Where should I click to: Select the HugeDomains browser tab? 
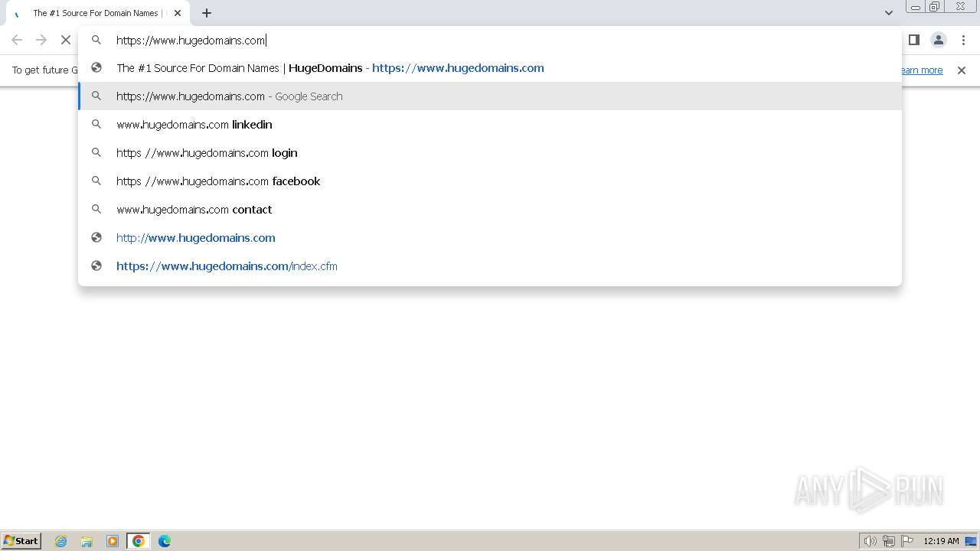coord(97,13)
